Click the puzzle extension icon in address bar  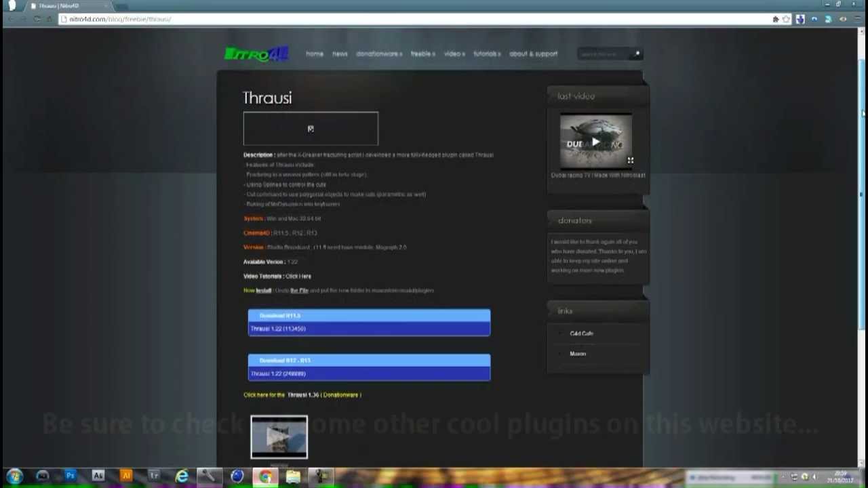pyautogui.click(x=775, y=19)
